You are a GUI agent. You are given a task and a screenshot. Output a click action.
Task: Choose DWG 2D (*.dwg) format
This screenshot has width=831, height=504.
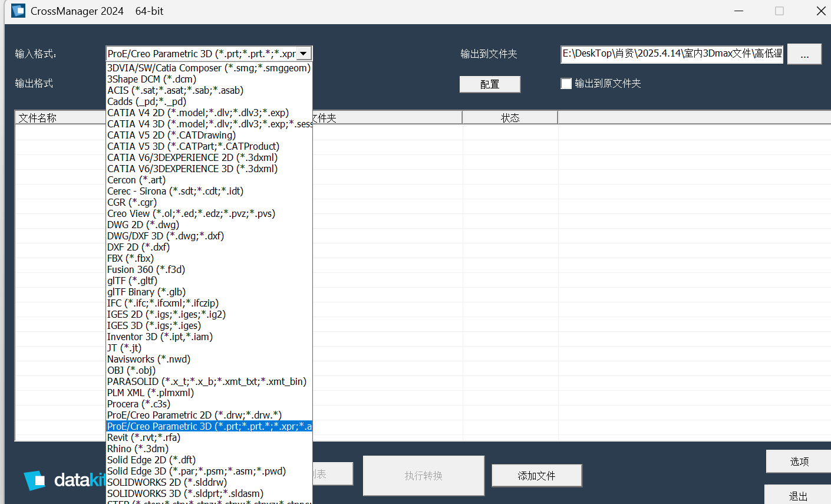point(143,225)
